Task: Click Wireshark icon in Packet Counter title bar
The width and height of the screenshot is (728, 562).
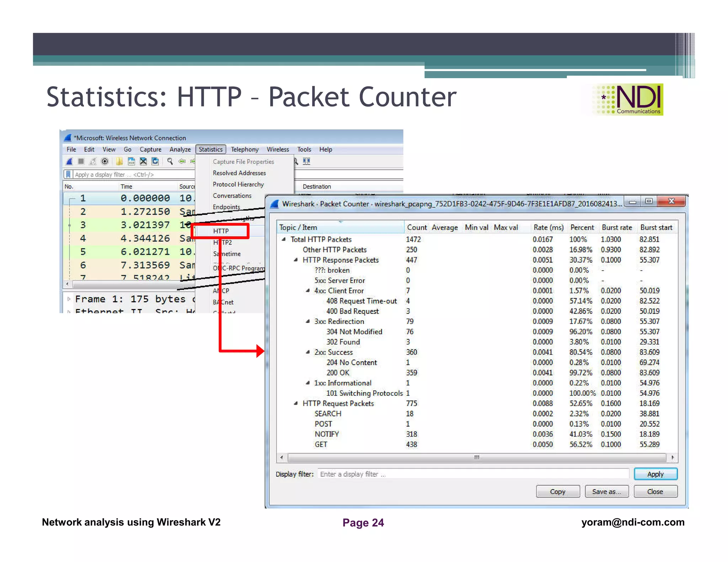Action: coord(274,204)
